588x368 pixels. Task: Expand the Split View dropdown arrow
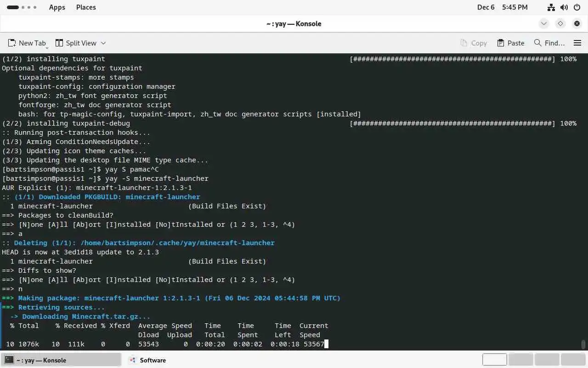[103, 43]
